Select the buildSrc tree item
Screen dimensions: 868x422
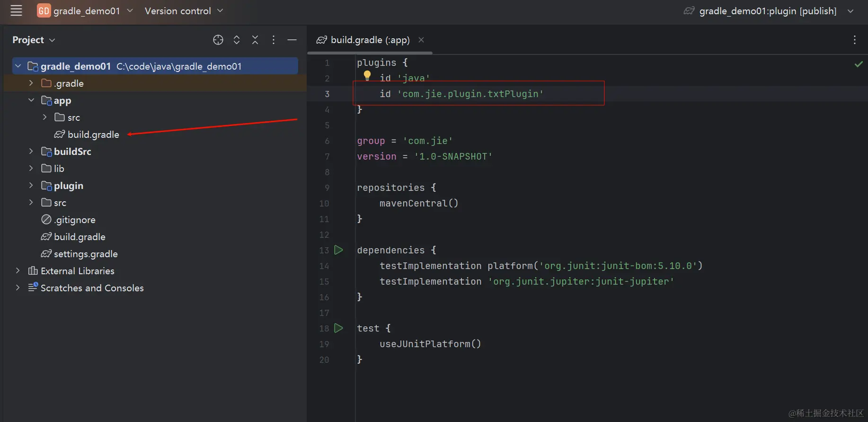pos(66,152)
